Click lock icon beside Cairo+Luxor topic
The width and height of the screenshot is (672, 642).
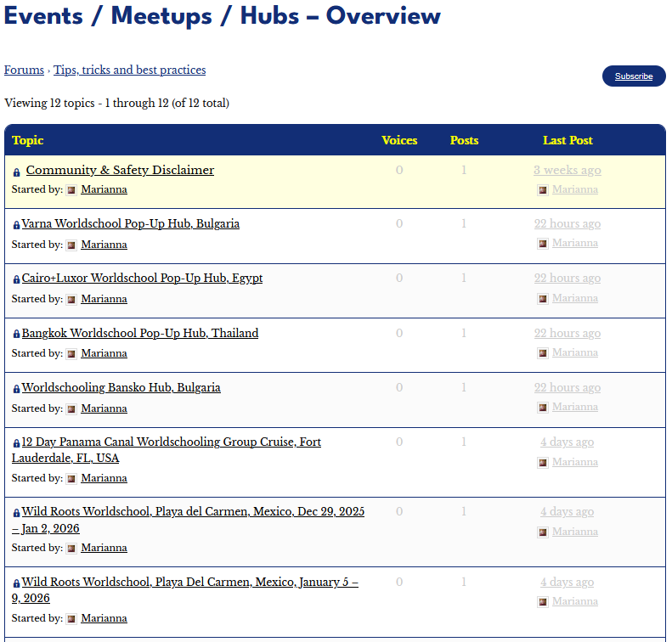[16, 279]
